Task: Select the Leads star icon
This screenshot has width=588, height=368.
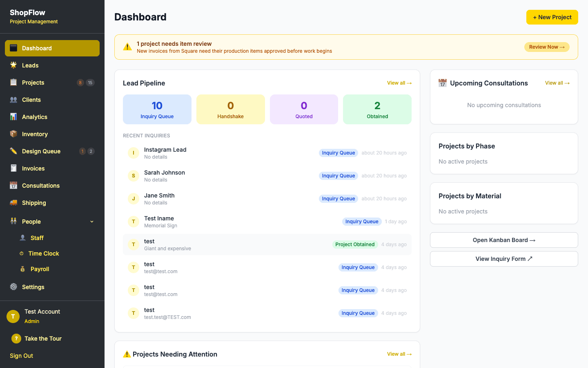Action: pyautogui.click(x=13, y=65)
